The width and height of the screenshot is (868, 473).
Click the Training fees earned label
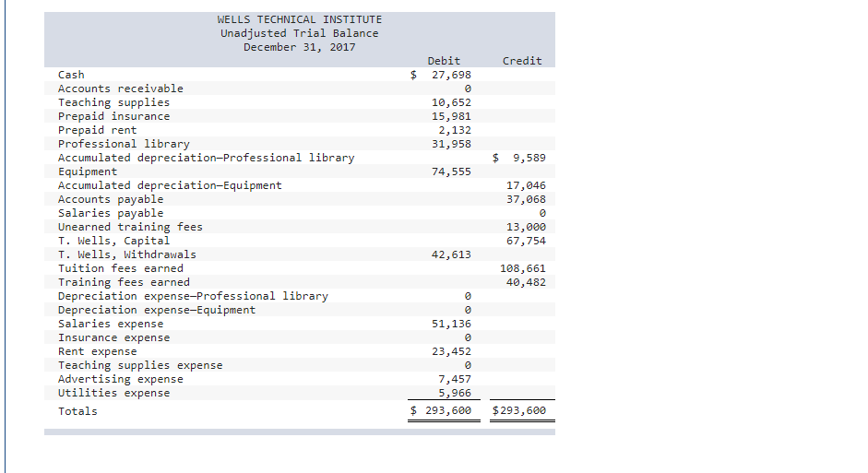click(124, 282)
